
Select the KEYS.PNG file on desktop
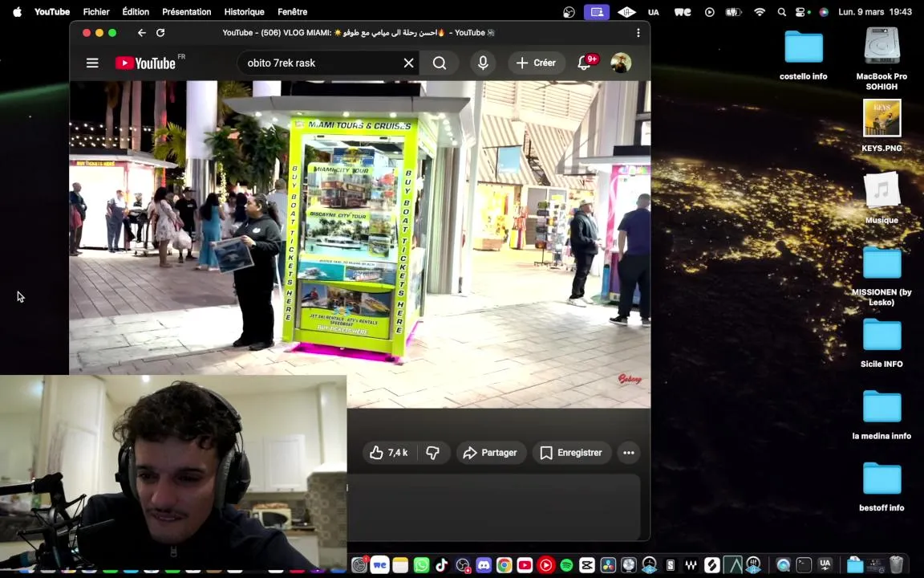point(881,118)
